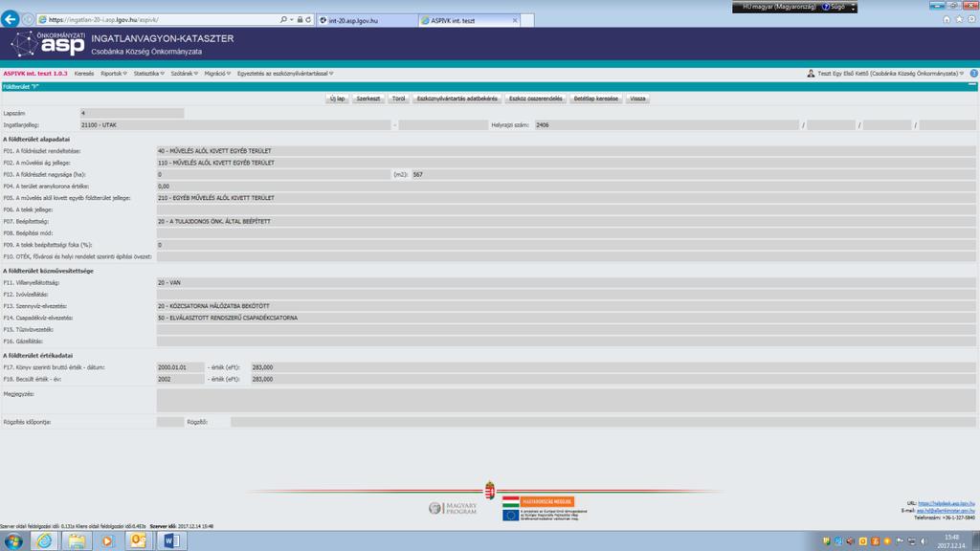Click the padlock security icon

coord(300,19)
